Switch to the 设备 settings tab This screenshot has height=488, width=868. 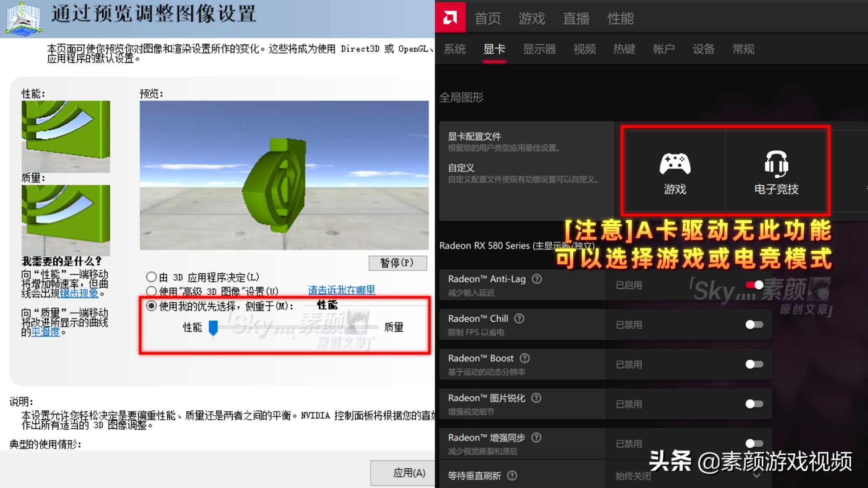703,49
